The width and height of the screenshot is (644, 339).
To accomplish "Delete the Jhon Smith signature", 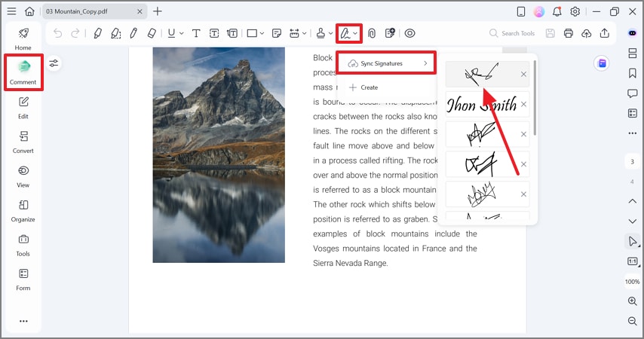I will pyautogui.click(x=523, y=104).
